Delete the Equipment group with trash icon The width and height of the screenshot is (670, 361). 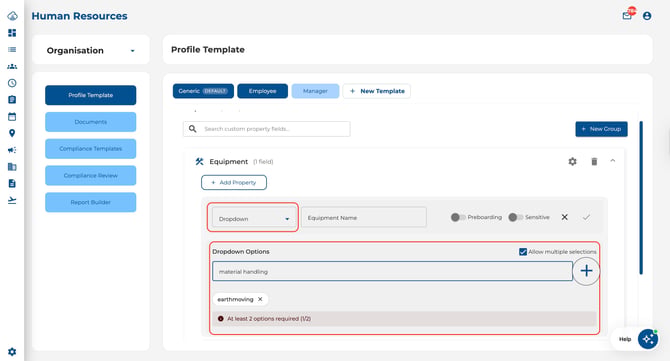tap(594, 161)
